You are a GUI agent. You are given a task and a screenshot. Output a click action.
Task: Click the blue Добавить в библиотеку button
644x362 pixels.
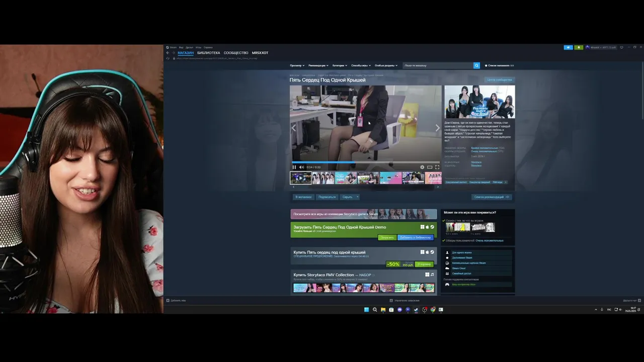pos(415,237)
